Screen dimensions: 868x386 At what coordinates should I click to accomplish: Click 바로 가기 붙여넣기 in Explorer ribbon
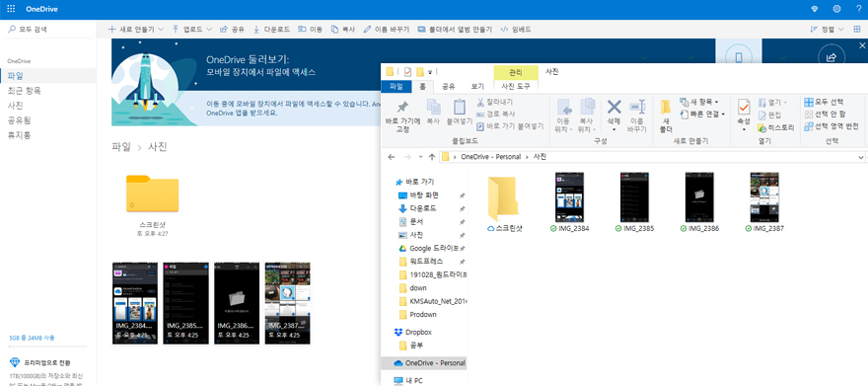pos(510,126)
